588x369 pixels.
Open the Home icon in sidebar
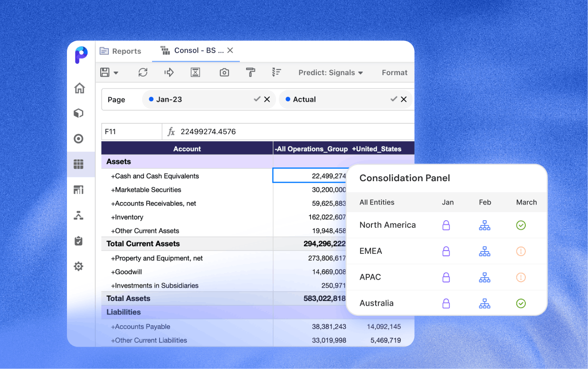[x=79, y=88]
